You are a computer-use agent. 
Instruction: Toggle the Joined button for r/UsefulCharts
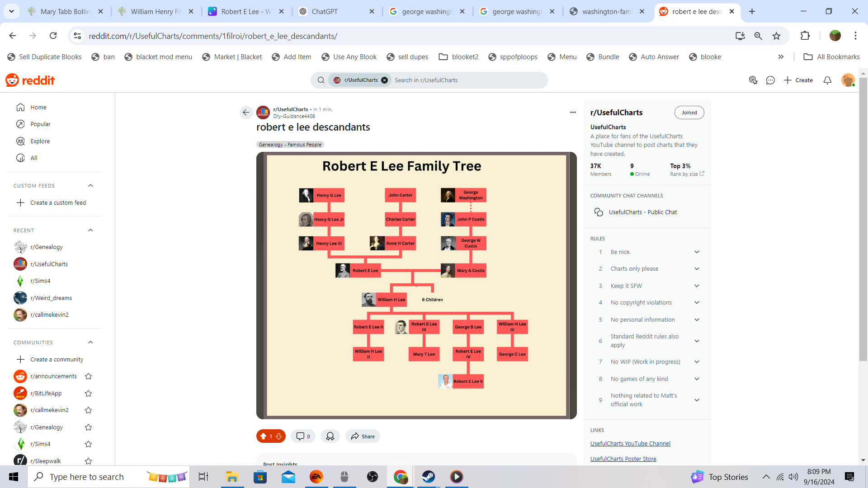click(x=689, y=113)
